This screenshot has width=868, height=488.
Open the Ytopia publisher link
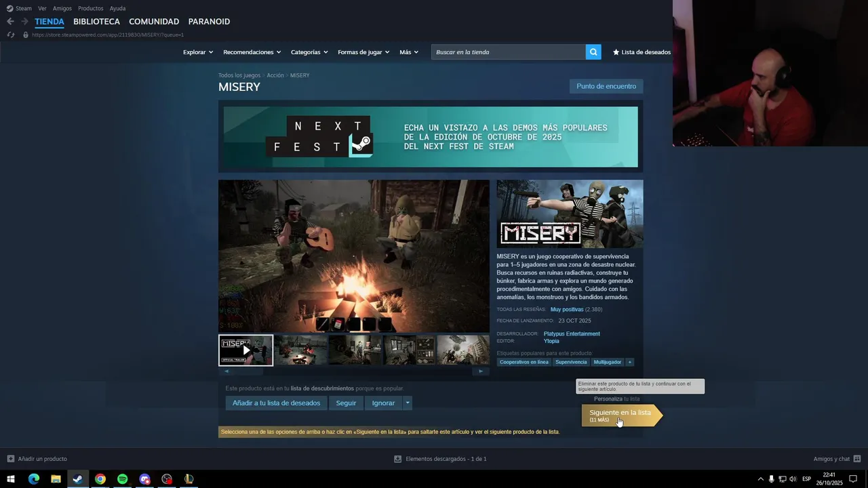click(x=551, y=341)
